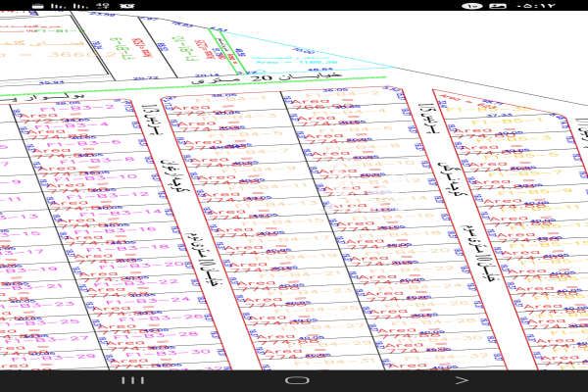Select plot label F1-B3-25
This screenshot has width=588, height=392.
point(38,322)
